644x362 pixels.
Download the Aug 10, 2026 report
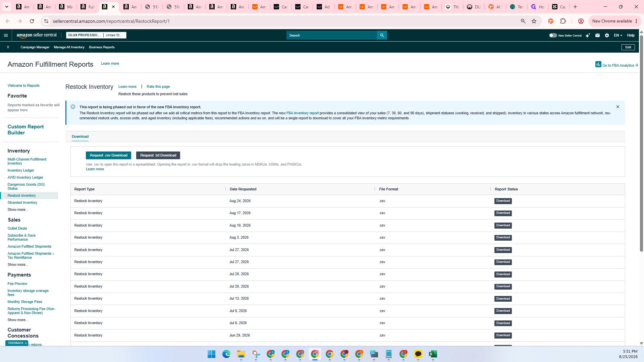click(503, 226)
